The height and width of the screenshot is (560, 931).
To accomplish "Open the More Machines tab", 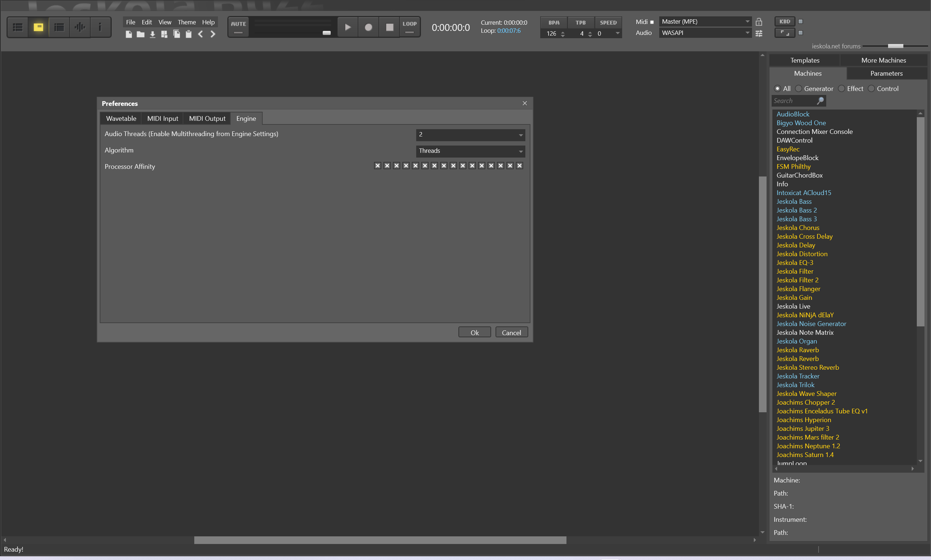I will (x=883, y=60).
